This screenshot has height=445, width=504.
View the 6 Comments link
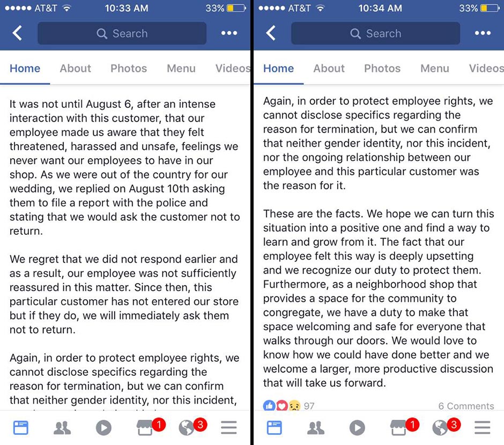click(x=466, y=406)
